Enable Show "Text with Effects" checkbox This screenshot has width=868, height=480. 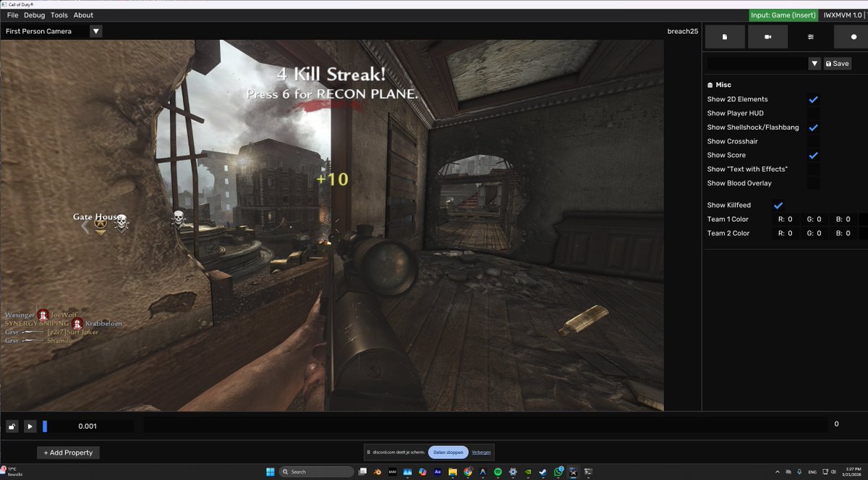tap(813, 169)
